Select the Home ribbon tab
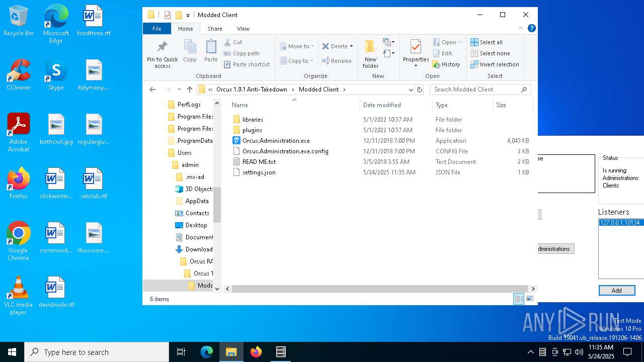The width and height of the screenshot is (644, 362). pyautogui.click(x=186, y=29)
